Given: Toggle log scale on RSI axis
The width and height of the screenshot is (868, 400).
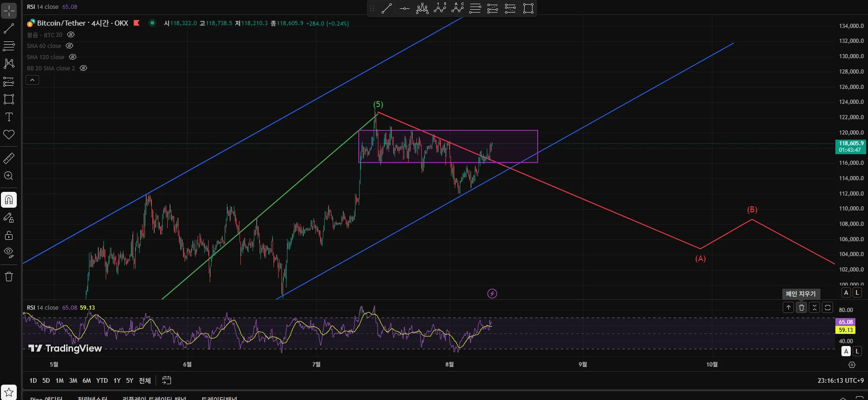Looking at the screenshot, I should pyautogui.click(x=857, y=351).
